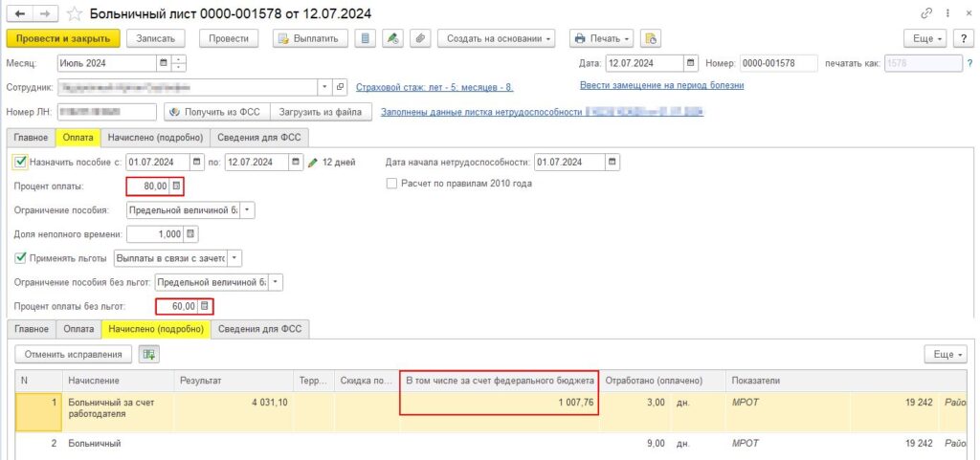Enable Расчет по правилам 2010 года
The image size is (980, 460).
(x=391, y=184)
